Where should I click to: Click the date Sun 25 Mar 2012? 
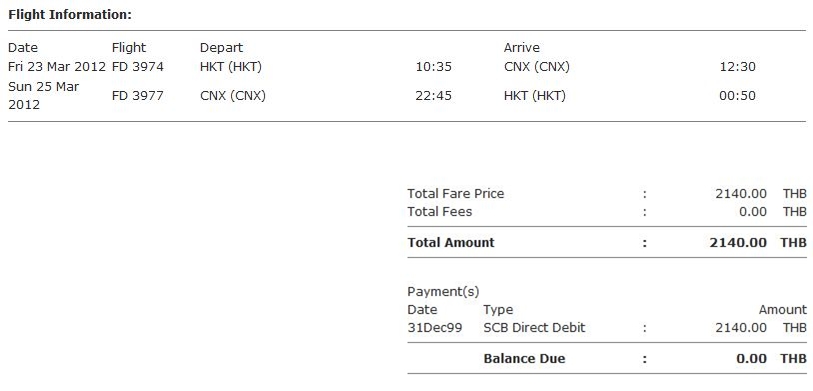tap(44, 95)
